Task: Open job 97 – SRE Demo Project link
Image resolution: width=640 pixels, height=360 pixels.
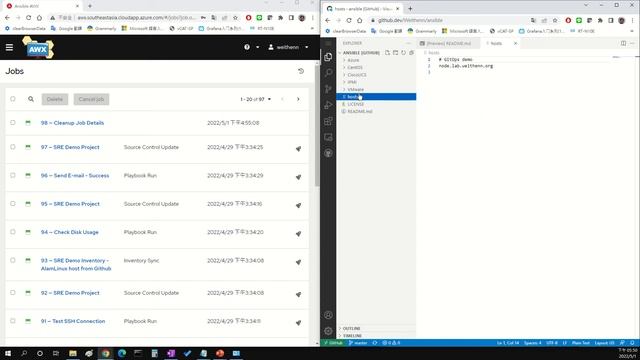Action: tap(70, 147)
